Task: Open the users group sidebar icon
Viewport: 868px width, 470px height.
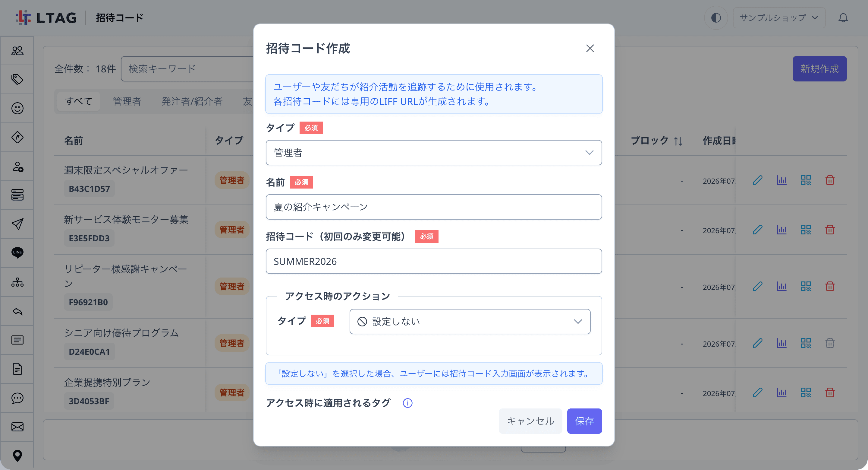Action: 17,51
